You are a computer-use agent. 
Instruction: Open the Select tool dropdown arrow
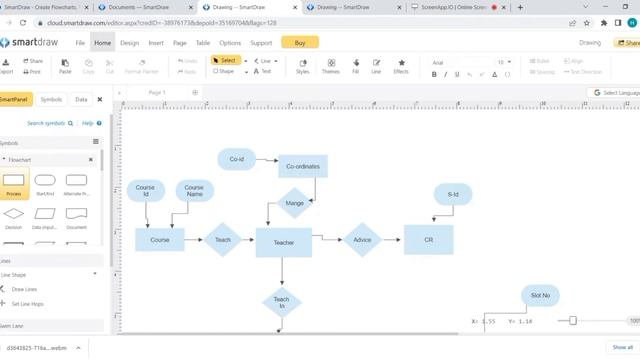[x=246, y=61]
